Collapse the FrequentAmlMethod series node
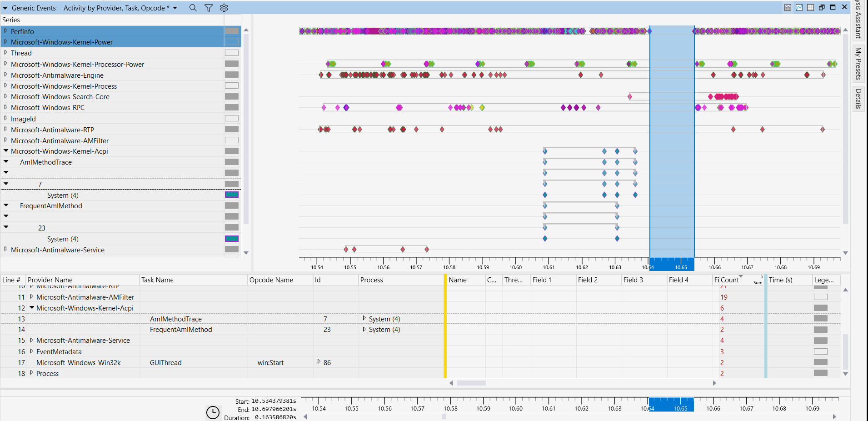 (6, 205)
